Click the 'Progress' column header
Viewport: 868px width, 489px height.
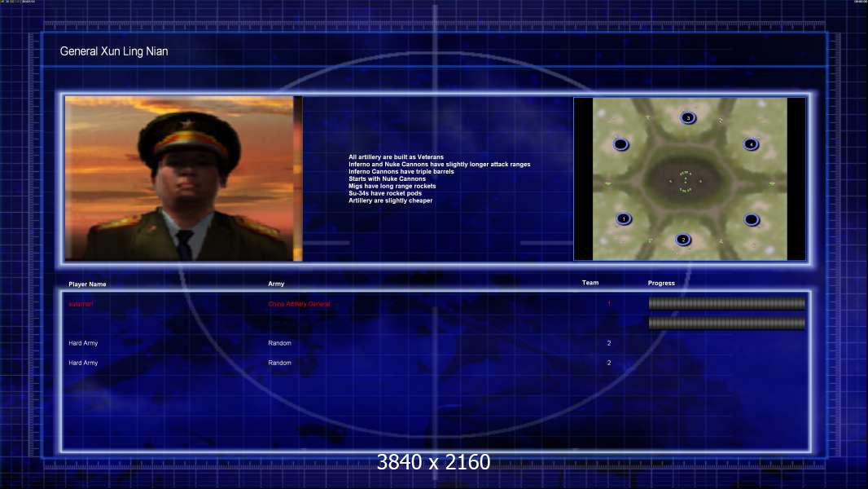pos(661,283)
